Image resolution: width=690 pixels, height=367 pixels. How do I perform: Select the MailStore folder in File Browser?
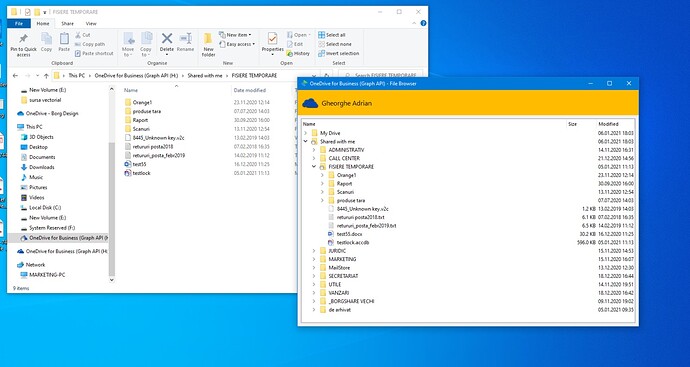[339, 268]
